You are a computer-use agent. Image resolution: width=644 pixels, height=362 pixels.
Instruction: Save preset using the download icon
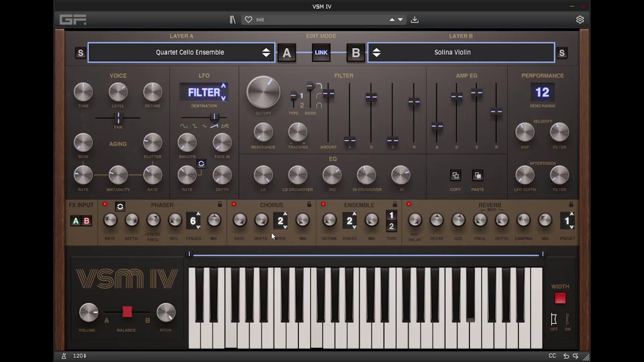click(x=415, y=20)
